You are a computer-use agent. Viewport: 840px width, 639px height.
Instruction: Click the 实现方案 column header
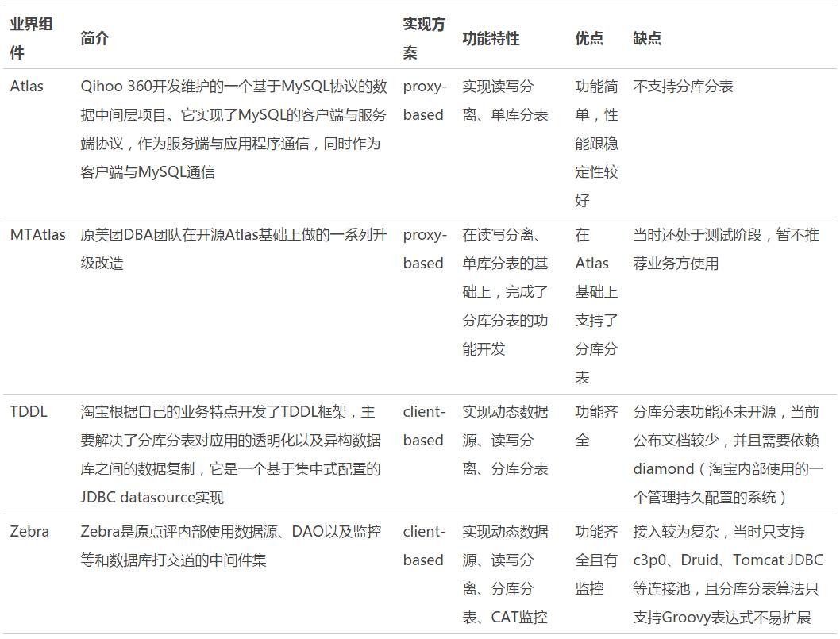[424, 38]
